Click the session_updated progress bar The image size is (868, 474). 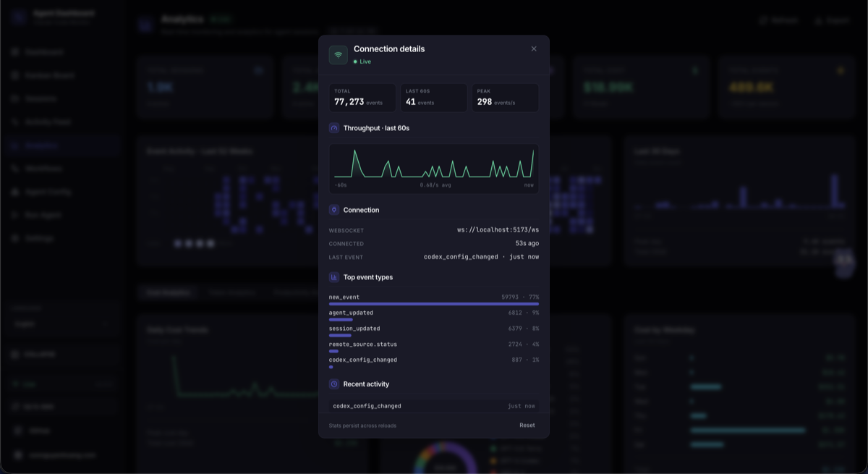pyautogui.click(x=340, y=335)
